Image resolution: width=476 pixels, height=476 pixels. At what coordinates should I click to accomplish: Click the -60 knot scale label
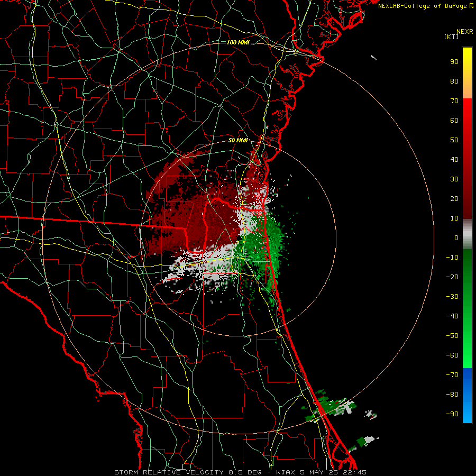point(452,355)
